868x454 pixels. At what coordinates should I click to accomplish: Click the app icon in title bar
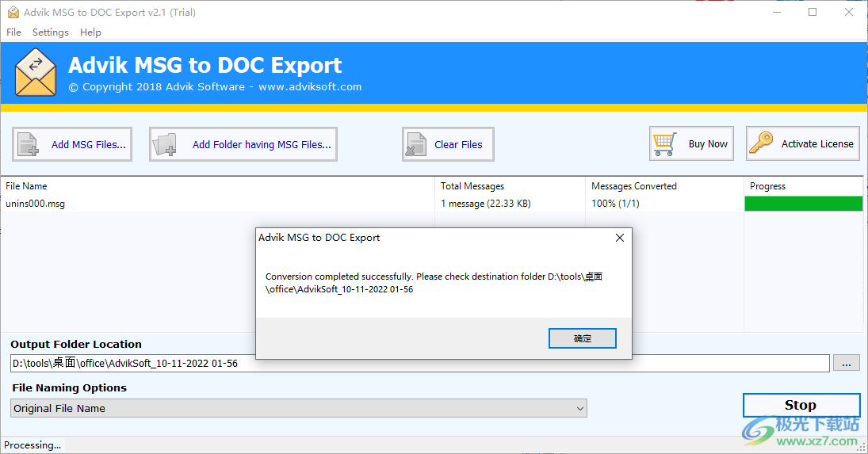pyautogui.click(x=13, y=12)
